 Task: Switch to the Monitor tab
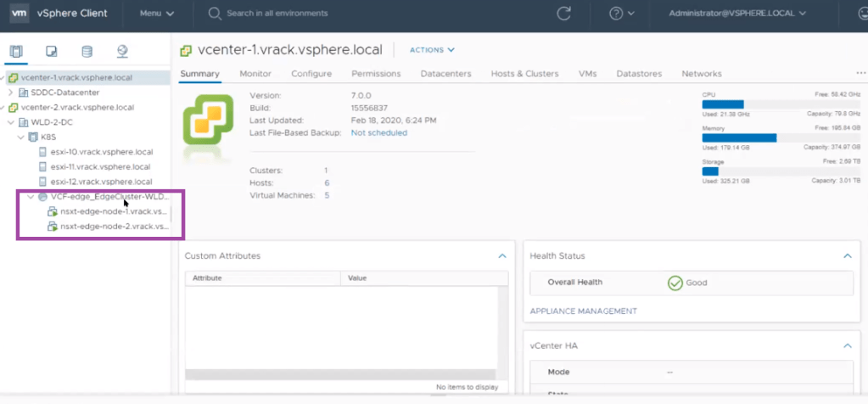(255, 74)
